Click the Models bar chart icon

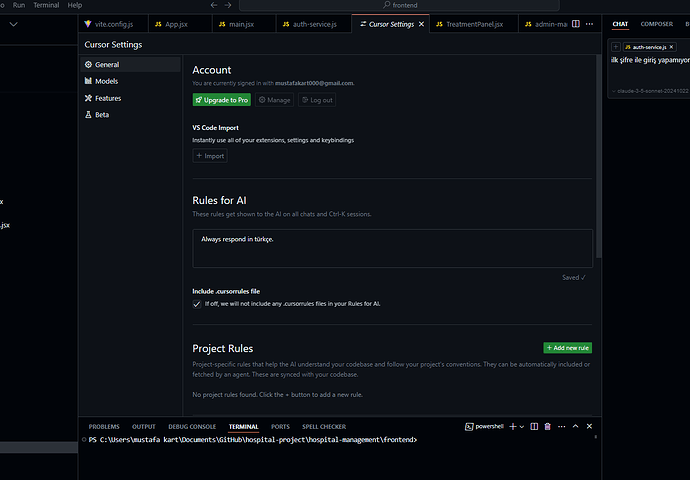[x=88, y=81]
